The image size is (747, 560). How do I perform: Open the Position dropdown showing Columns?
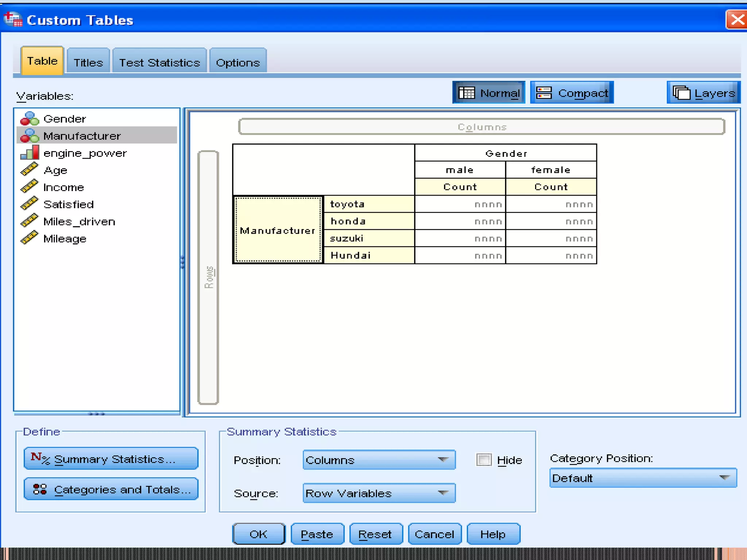click(379, 460)
